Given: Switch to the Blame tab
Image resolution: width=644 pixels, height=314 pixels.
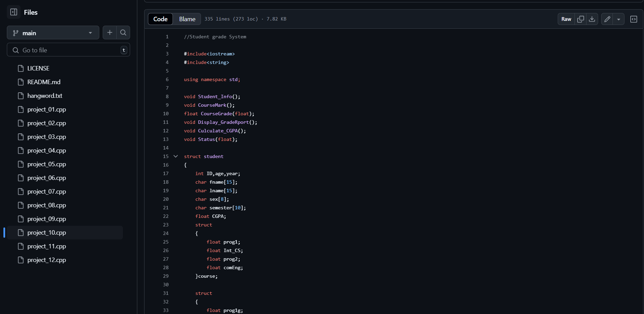Looking at the screenshot, I should (187, 19).
